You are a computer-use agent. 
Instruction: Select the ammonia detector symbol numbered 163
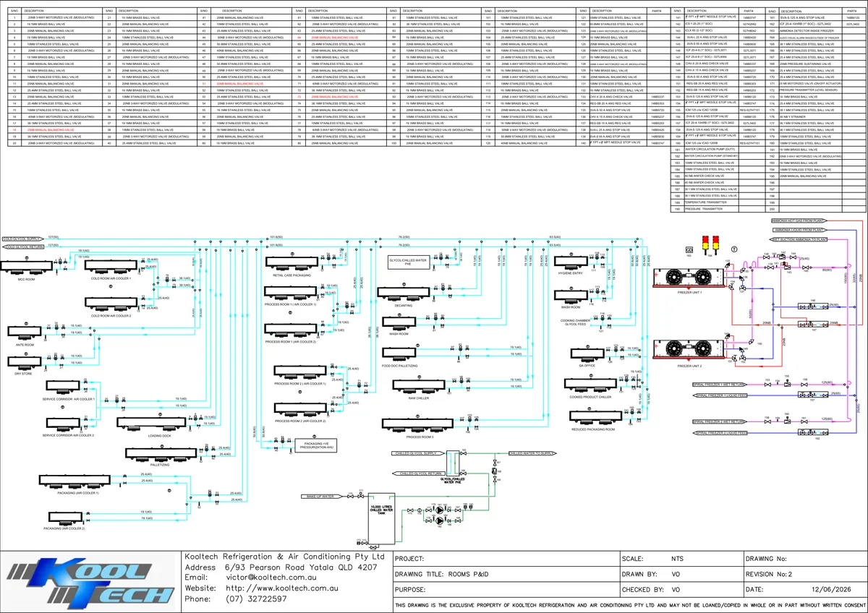click(x=689, y=250)
